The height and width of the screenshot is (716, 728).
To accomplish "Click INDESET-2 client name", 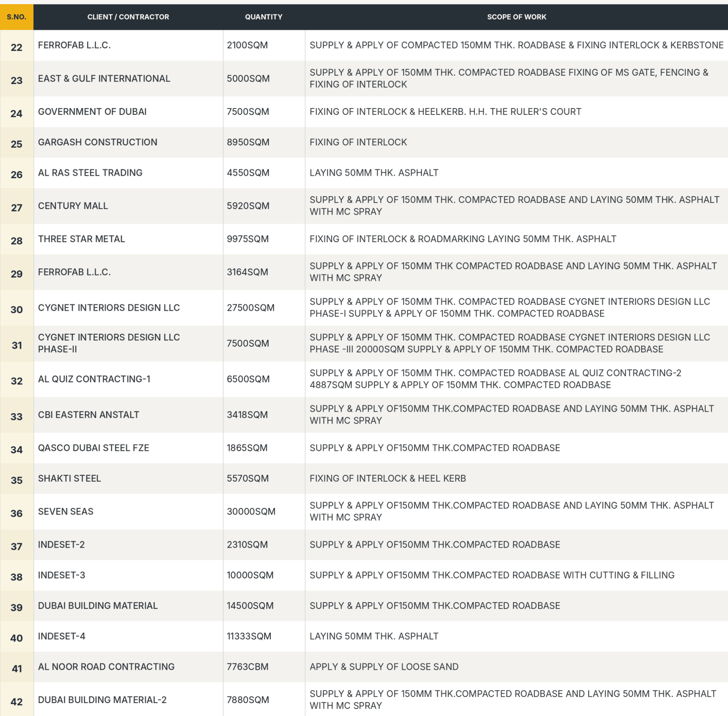I will tap(61, 544).
